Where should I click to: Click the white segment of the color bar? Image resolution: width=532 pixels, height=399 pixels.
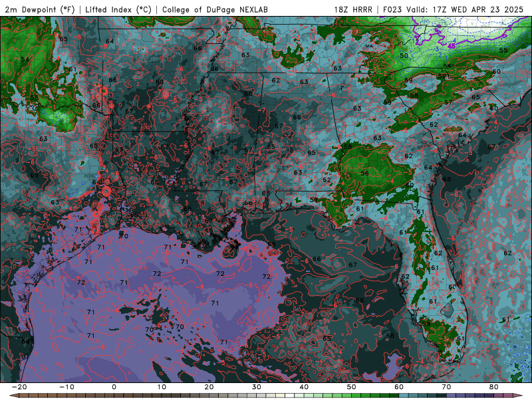pyautogui.click(x=290, y=396)
